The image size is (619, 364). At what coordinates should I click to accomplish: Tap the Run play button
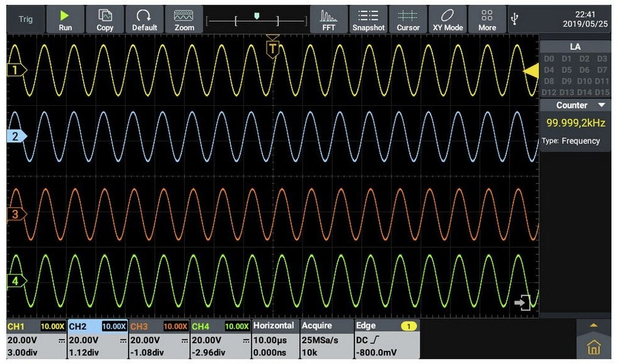point(65,20)
